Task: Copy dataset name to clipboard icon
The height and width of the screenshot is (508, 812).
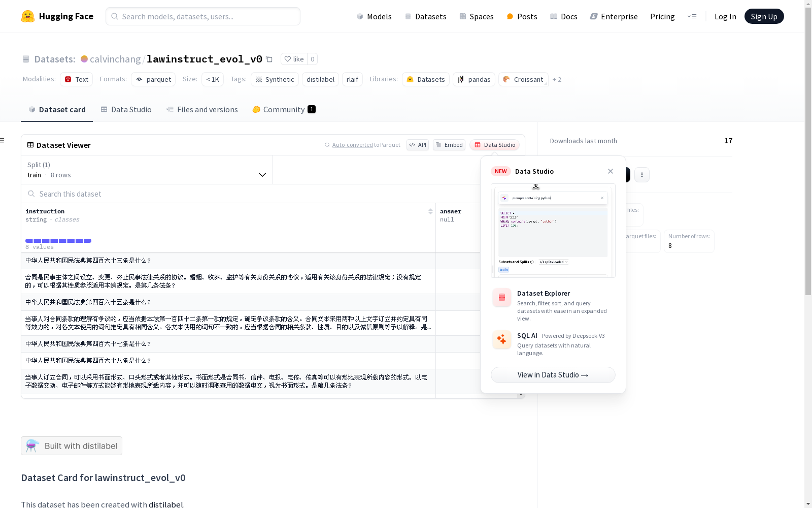Action: click(x=269, y=59)
